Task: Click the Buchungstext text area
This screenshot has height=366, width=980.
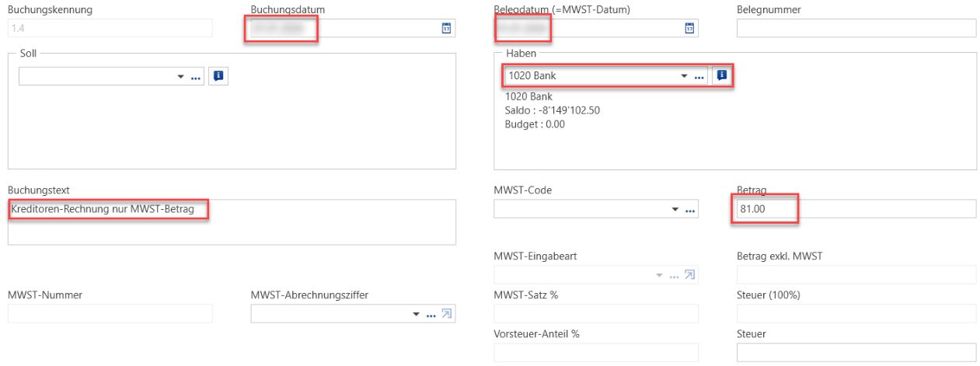Action: [232, 222]
